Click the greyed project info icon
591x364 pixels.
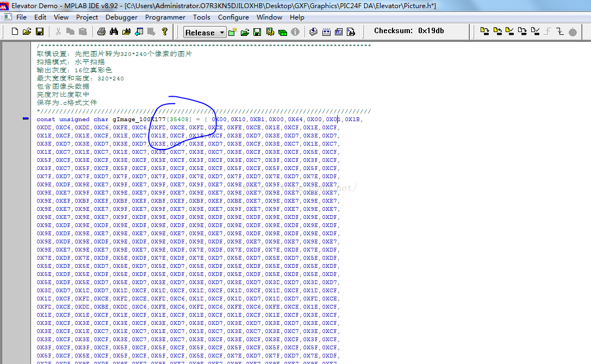coord(295,33)
